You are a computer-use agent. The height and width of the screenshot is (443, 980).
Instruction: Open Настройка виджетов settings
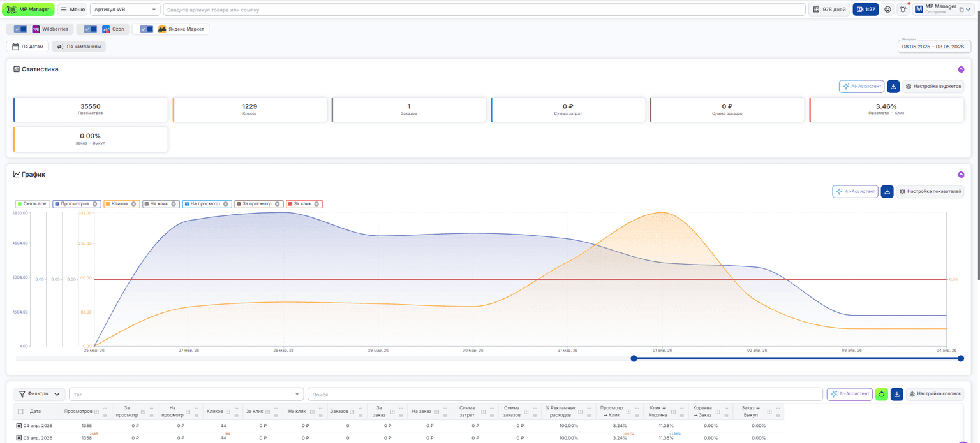(933, 86)
